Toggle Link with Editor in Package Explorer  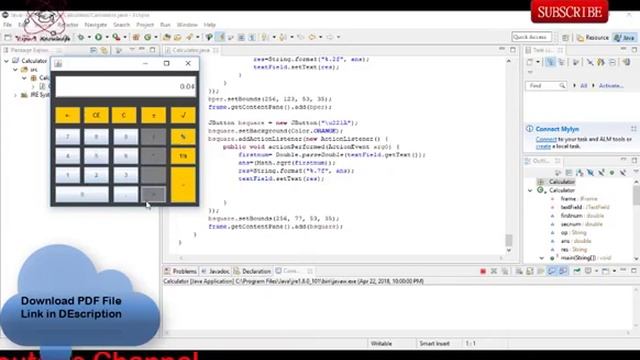pyautogui.click(x=104, y=50)
